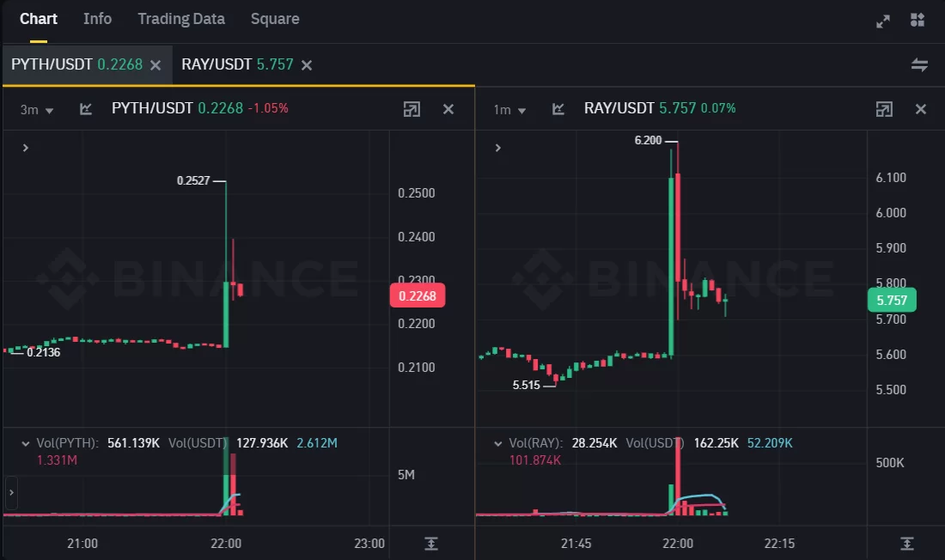Close the PYTH/USDT tab
Viewport: 945px width, 560px height.
pos(155,65)
